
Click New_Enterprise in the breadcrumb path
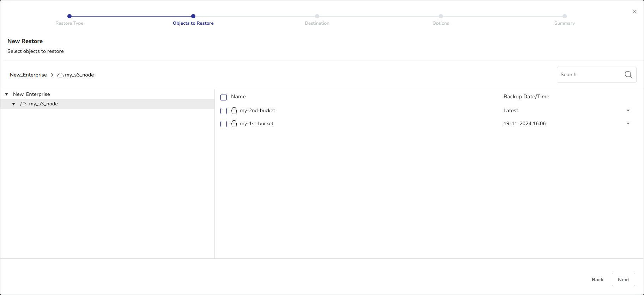(28, 75)
